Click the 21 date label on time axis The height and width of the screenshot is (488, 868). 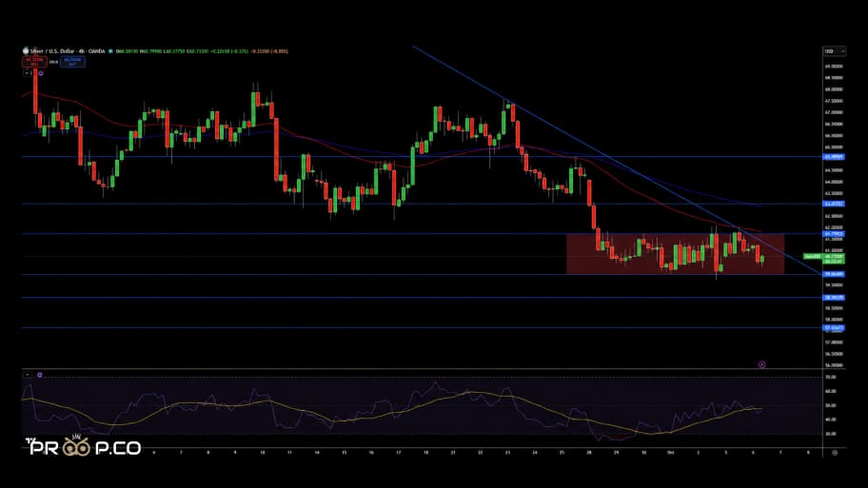pyautogui.click(x=453, y=452)
